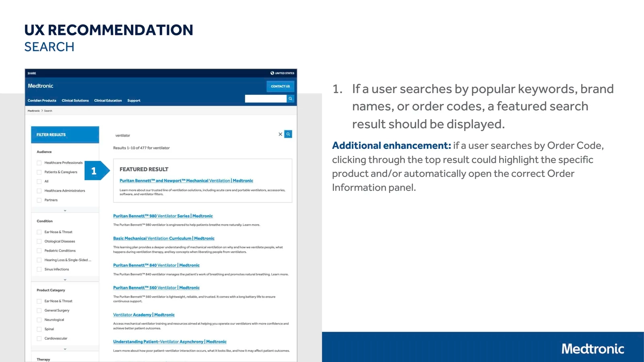Open the Support menu
644x362 pixels.
(134, 101)
